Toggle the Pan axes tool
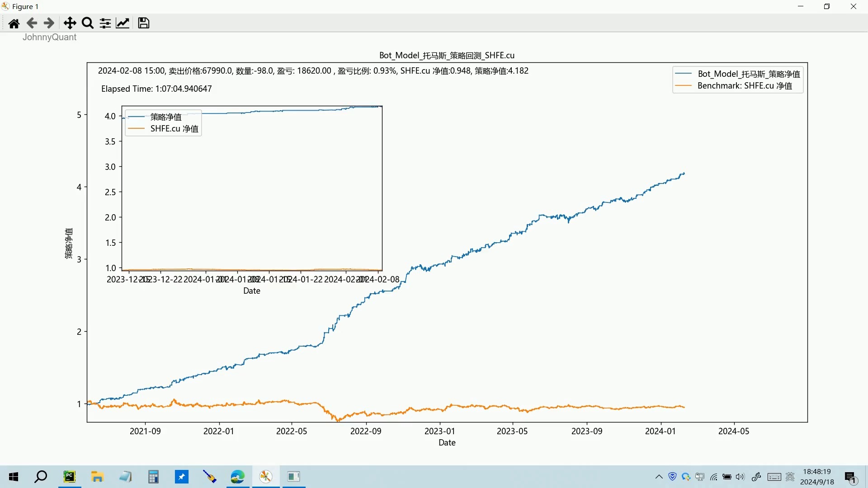The image size is (868, 488). point(70,23)
